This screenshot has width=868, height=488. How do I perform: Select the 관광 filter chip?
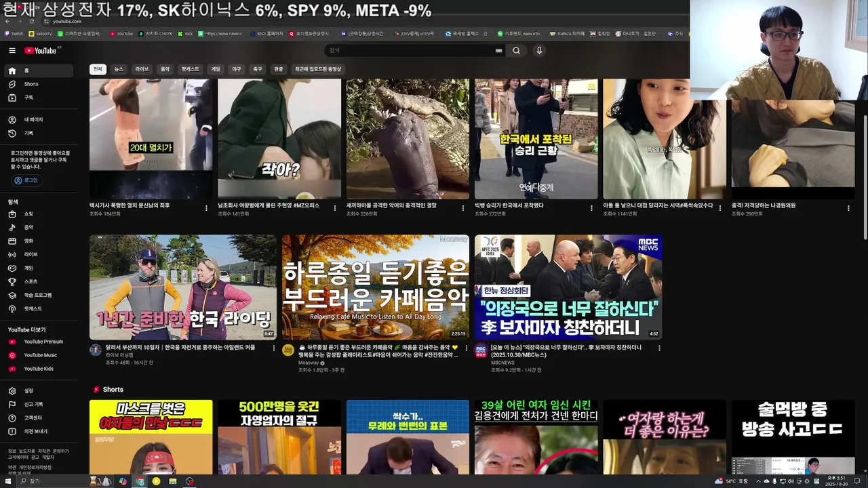pos(279,69)
